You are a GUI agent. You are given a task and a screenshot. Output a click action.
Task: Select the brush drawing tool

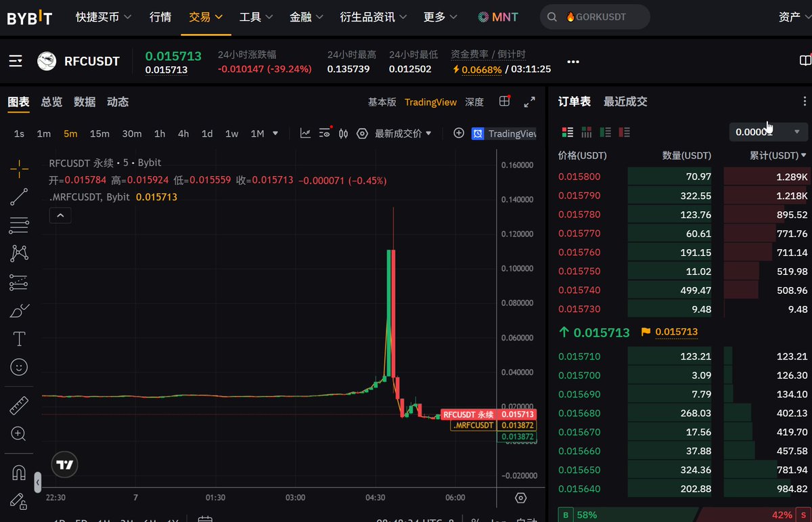19,311
